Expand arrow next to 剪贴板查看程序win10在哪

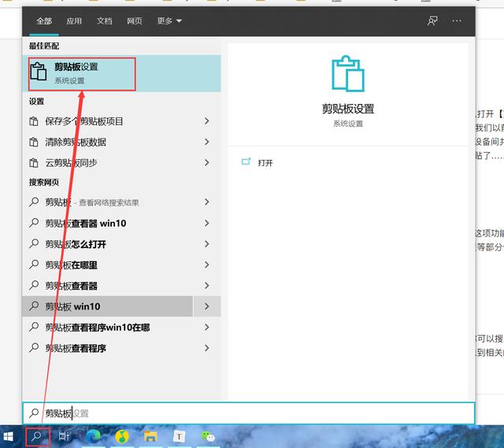(206, 328)
